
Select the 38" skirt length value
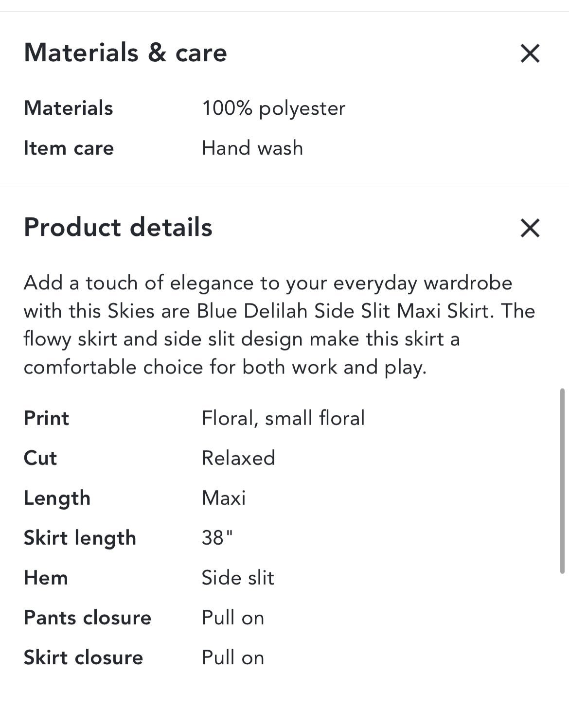217,538
